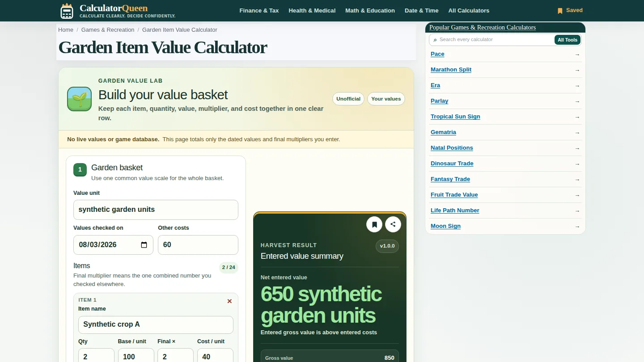Image resolution: width=644 pixels, height=362 pixels.
Task: Remove Item 1 with red X
Action: 229,301
